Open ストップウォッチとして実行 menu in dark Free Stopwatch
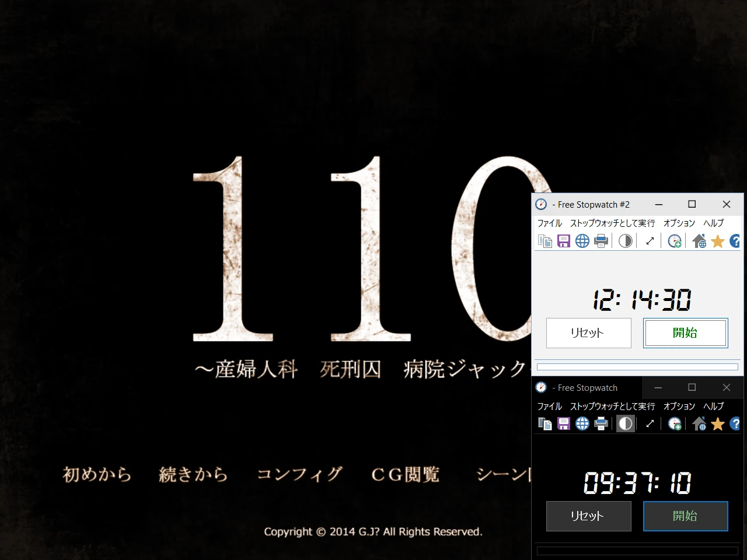Image resolution: width=747 pixels, height=560 pixels. (612, 407)
